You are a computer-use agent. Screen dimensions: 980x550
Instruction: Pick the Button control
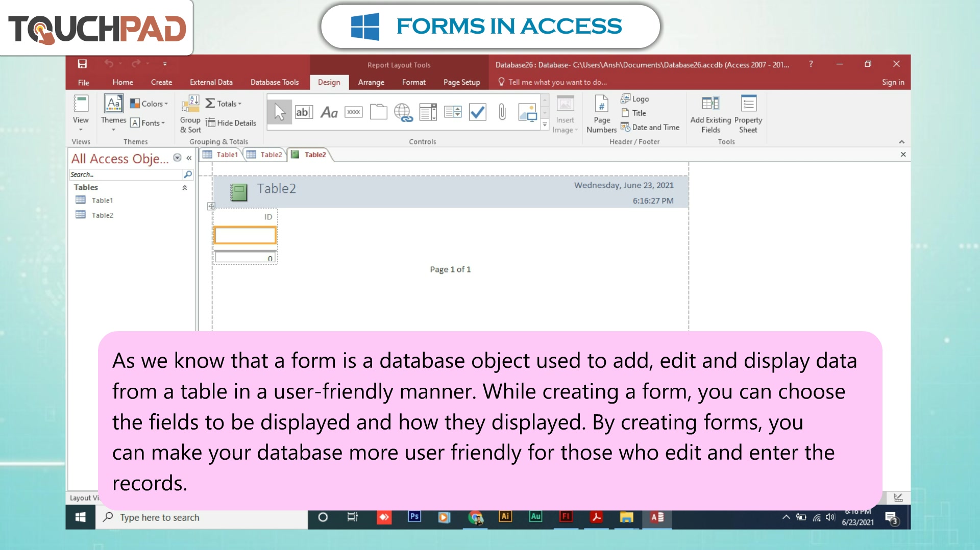coord(354,112)
